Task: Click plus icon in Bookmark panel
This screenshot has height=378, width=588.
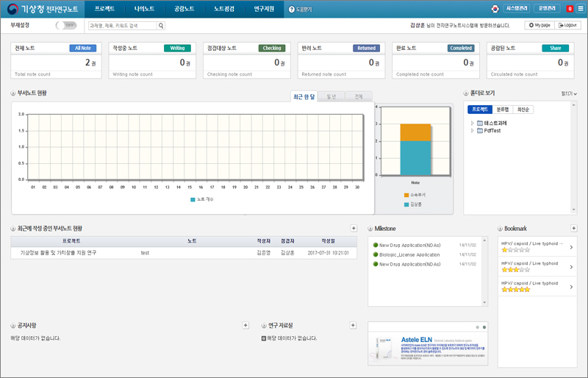Action: pyautogui.click(x=574, y=229)
